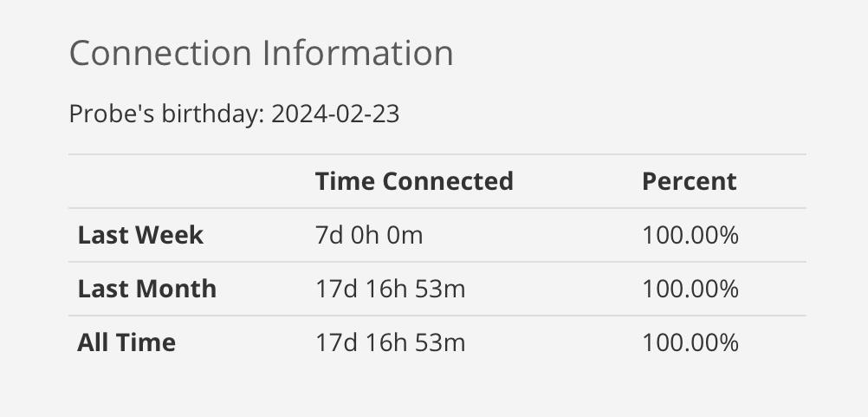Select the Last Week row label
This screenshot has height=417, width=868.
coord(140,235)
